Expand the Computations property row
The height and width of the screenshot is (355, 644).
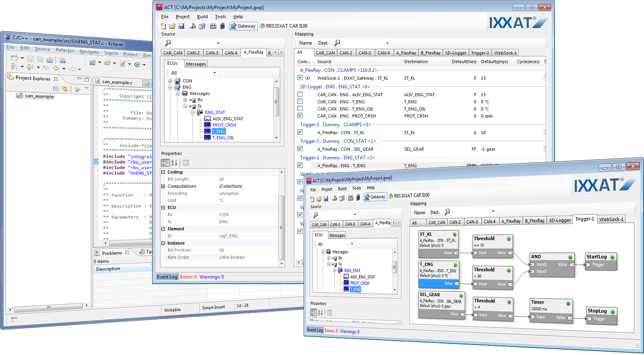[163, 186]
